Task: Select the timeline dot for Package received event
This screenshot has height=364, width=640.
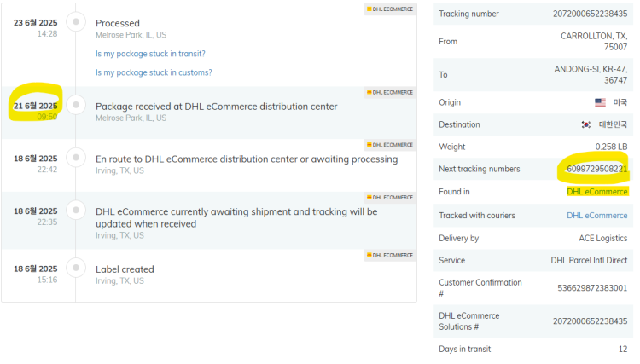Action: click(76, 105)
